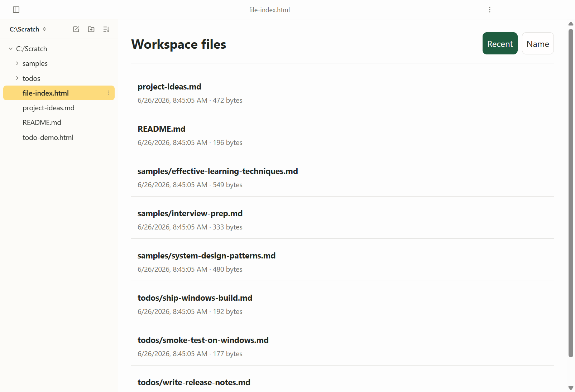Click README.md heading in Workspace files
The width and height of the screenshot is (575, 392).
[x=162, y=129]
